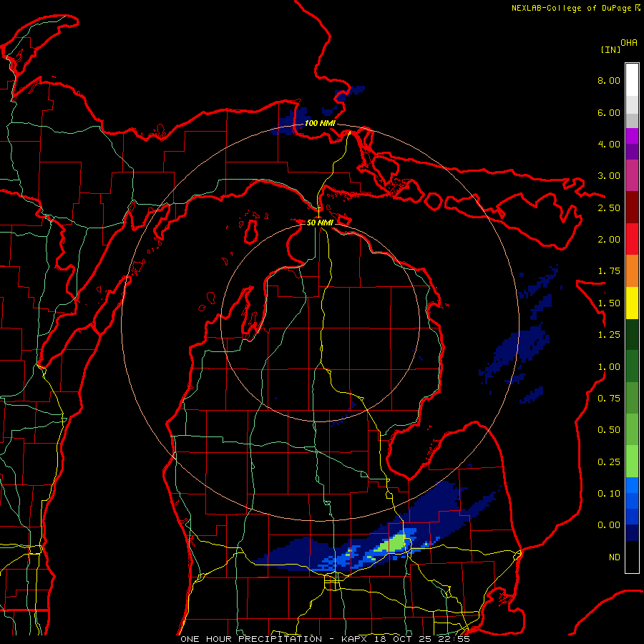This screenshot has height=644, width=644.
Task: Click the 6.00 legend value
Action: pyautogui.click(x=609, y=112)
